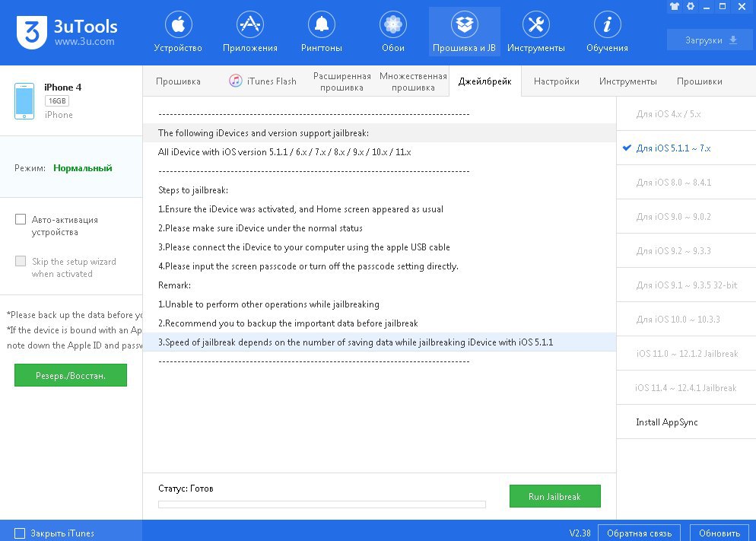The image size is (756, 541).
Task: Open the Рингтоны ringtones section
Action: click(322, 32)
